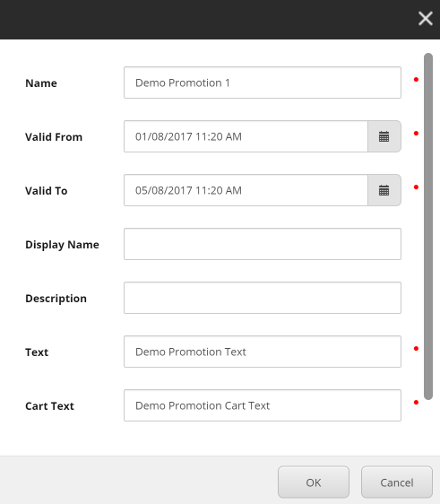Click the Text input field
This screenshot has height=504, width=440.
click(x=263, y=352)
